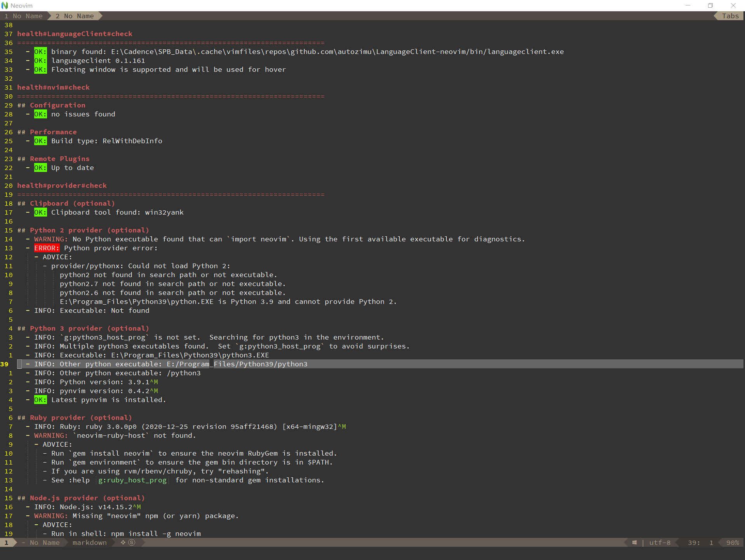Click the g:python3_host_prog is not set line
Screen dimensions: 745x560
205,337
